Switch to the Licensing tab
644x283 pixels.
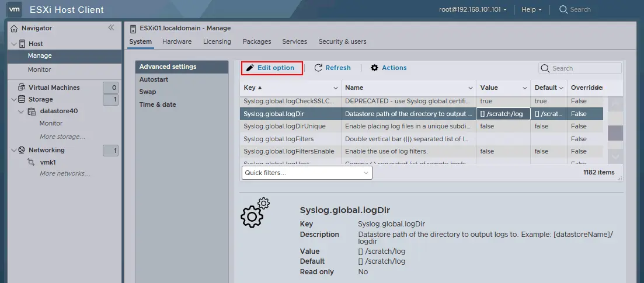pos(217,41)
